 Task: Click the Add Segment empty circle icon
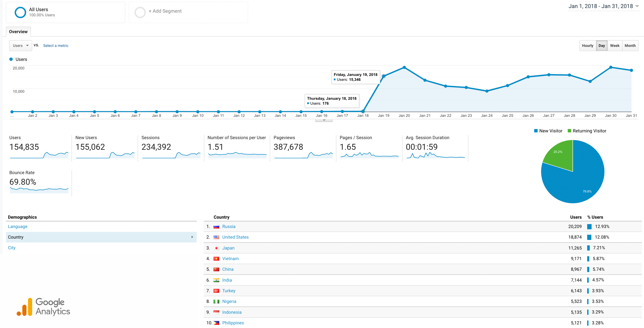coord(140,12)
